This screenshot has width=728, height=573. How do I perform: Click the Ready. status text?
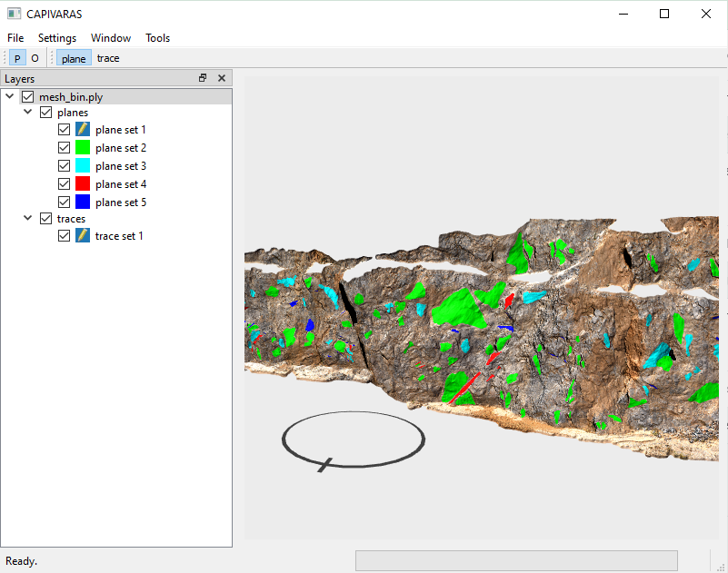click(21, 561)
